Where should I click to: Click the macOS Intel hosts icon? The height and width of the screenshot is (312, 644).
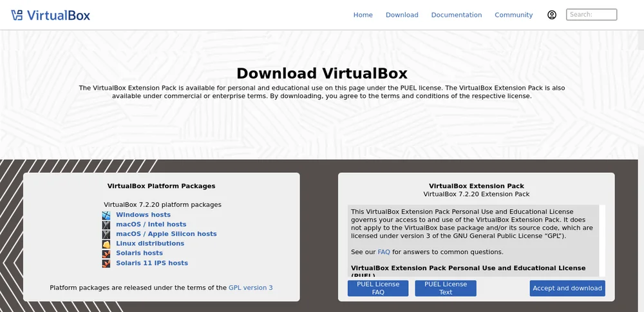coord(106,224)
